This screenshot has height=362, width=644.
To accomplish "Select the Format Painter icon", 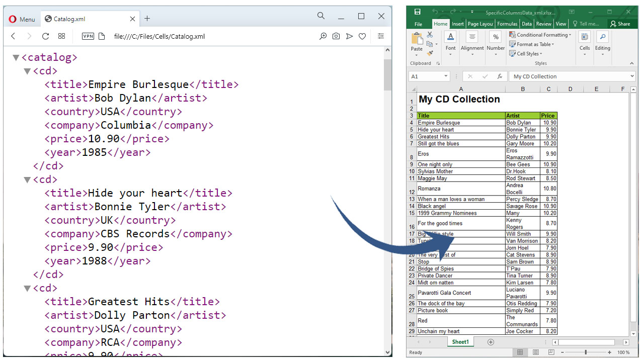I will tap(431, 53).
